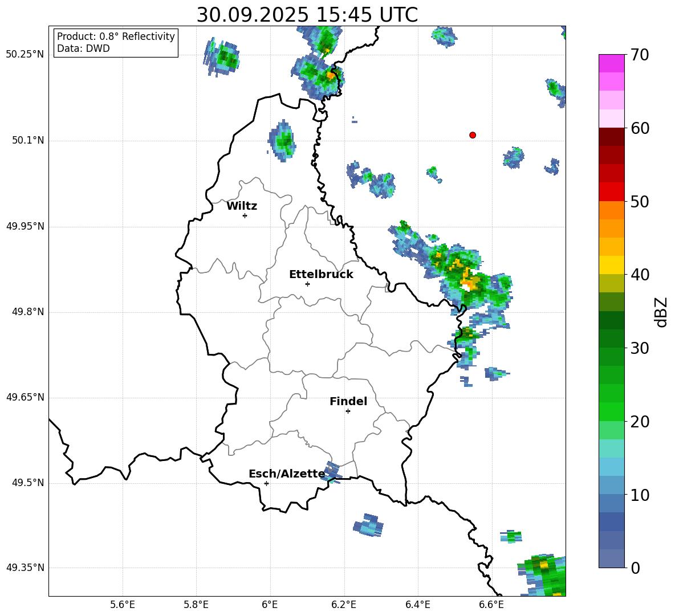Click the yellow swatch at 40 dBZ

coord(611,265)
